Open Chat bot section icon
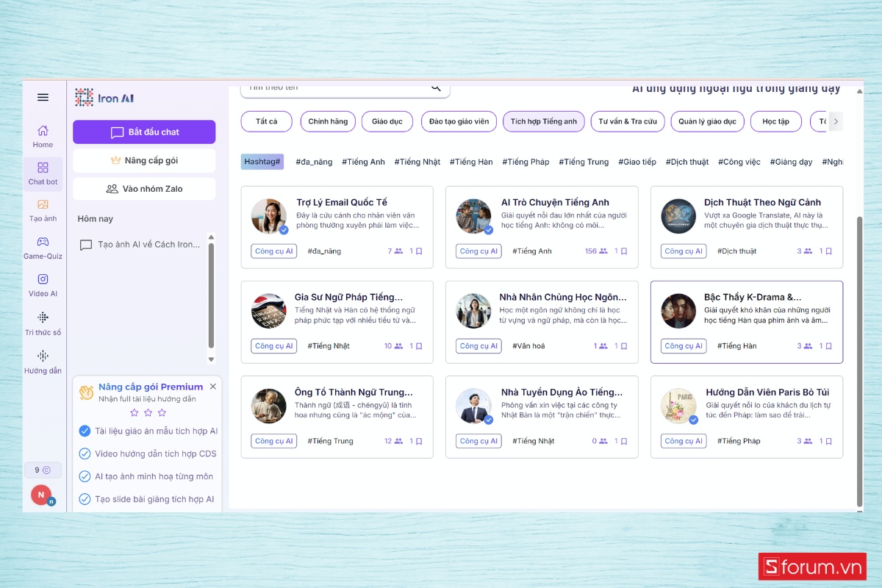882x588 pixels. coord(43,168)
